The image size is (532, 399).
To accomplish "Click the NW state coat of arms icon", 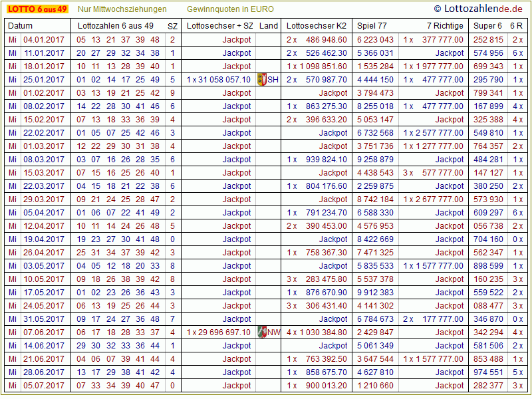I will [262, 332].
